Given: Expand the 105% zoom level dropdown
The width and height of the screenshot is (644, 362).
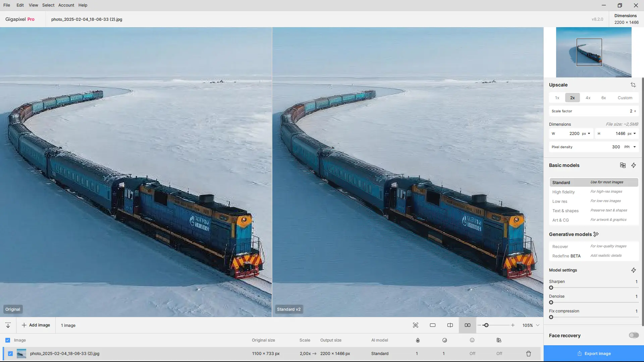Looking at the screenshot, I should (538, 325).
